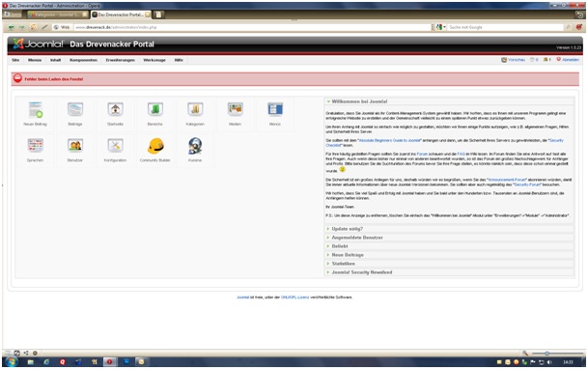Click the logged-in users counter showing 1
This screenshot has height=370, width=588.
546,60
